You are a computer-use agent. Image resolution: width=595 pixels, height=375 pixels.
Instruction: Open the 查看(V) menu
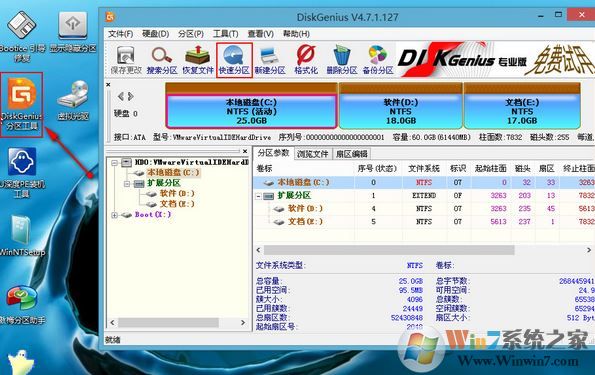(x=261, y=34)
